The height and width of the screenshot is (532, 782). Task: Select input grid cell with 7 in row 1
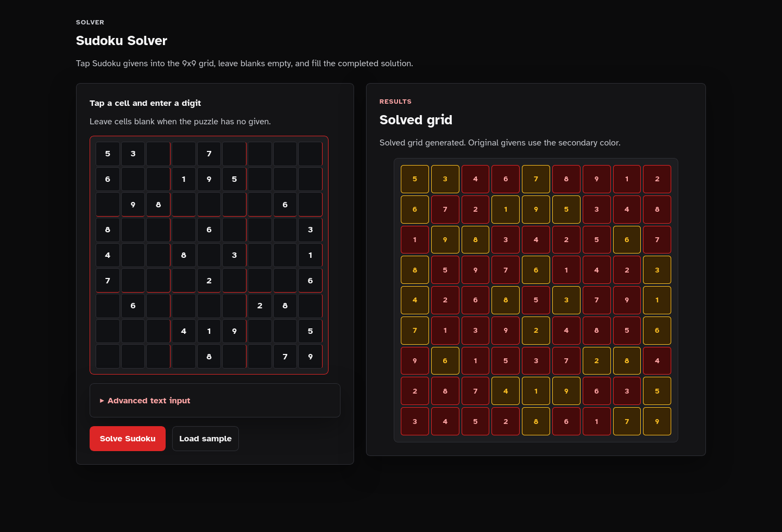click(209, 154)
